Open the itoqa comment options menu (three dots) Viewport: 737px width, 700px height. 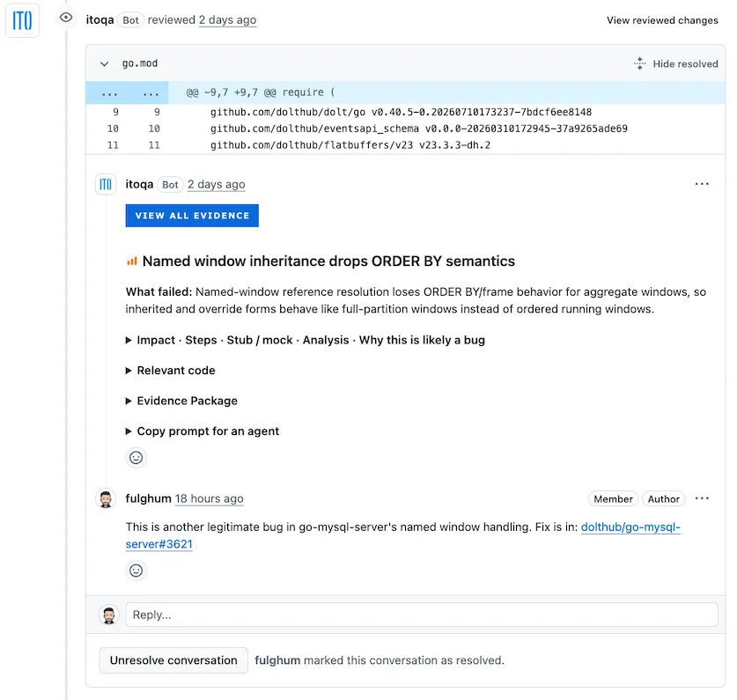coord(702,184)
